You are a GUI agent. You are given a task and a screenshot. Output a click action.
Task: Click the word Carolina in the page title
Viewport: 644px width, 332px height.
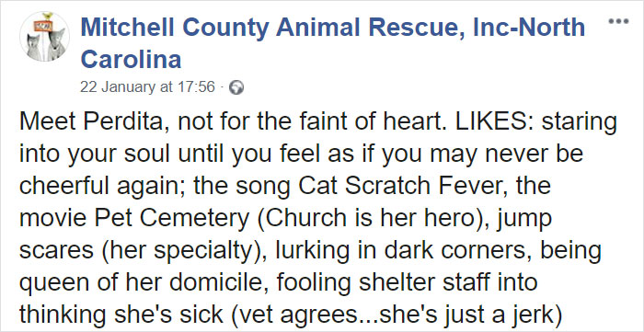click(x=131, y=59)
